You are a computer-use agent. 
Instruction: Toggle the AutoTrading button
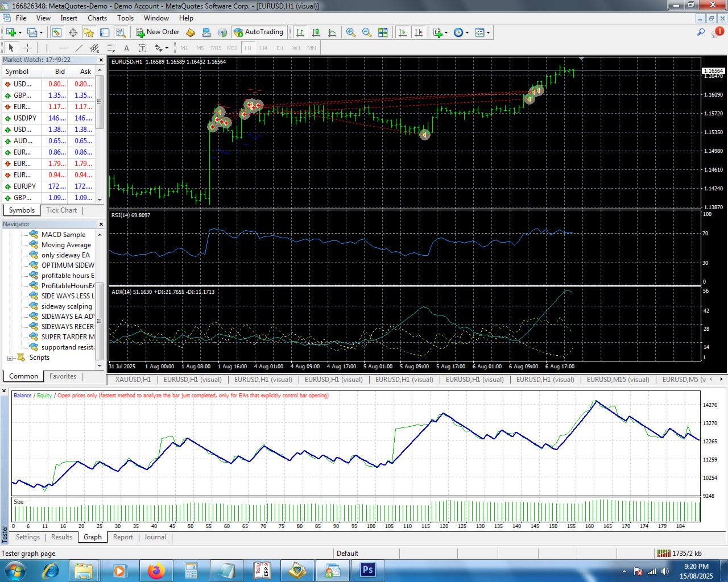(258, 32)
